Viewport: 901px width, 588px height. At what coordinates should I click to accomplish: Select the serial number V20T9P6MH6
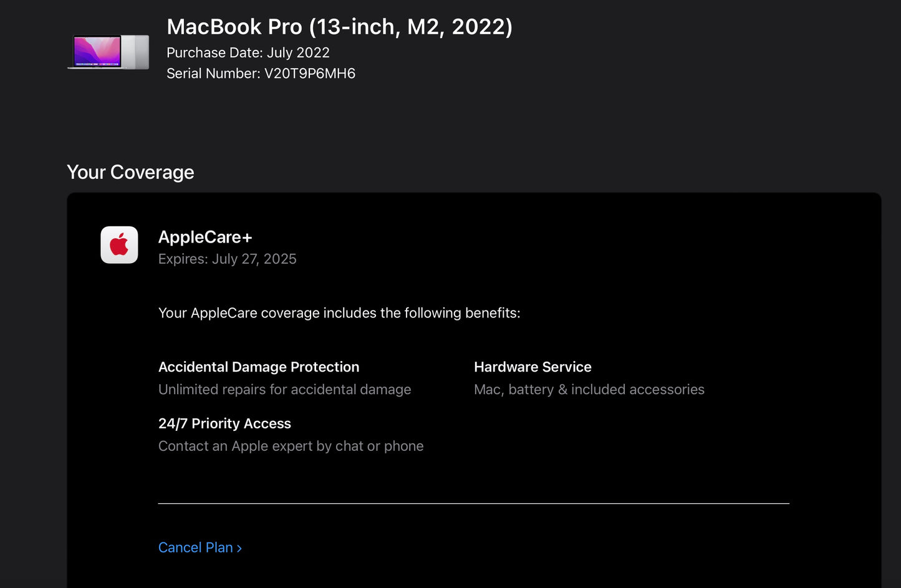pos(261,73)
